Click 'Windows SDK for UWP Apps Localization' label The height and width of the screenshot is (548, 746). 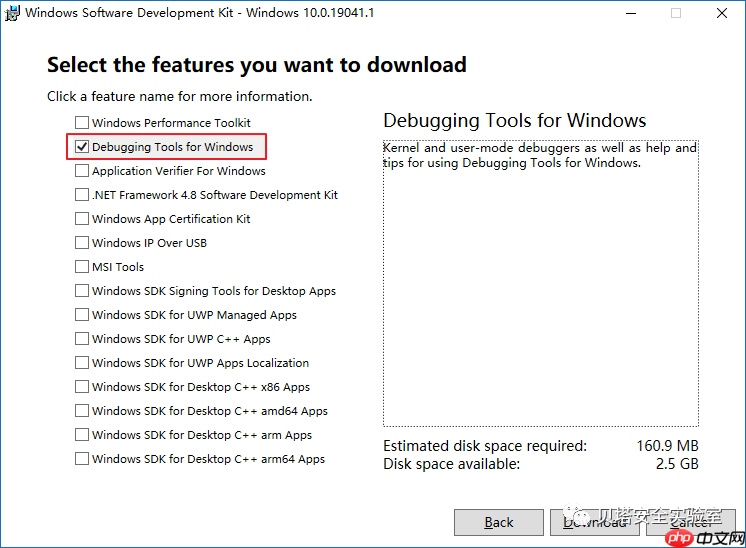(x=200, y=363)
